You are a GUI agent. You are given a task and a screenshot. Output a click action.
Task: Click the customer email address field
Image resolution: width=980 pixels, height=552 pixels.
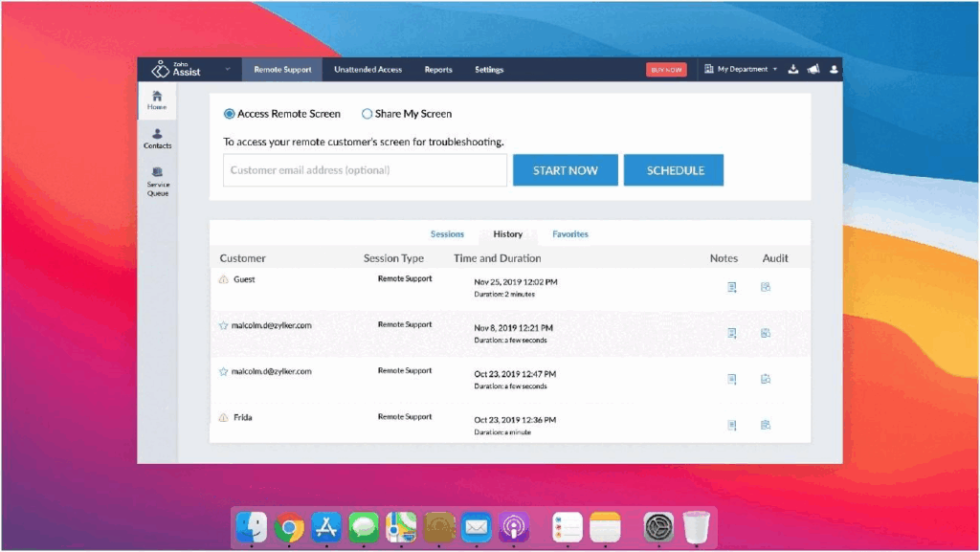365,170
